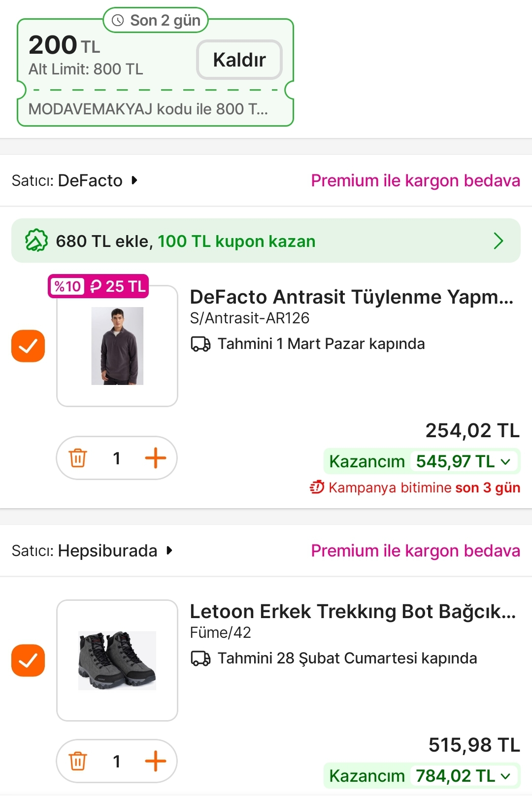Expand the 784,02 TL savings dropdown
Image resolution: width=532 pixels, height=798 pixels.
point(505,776)
